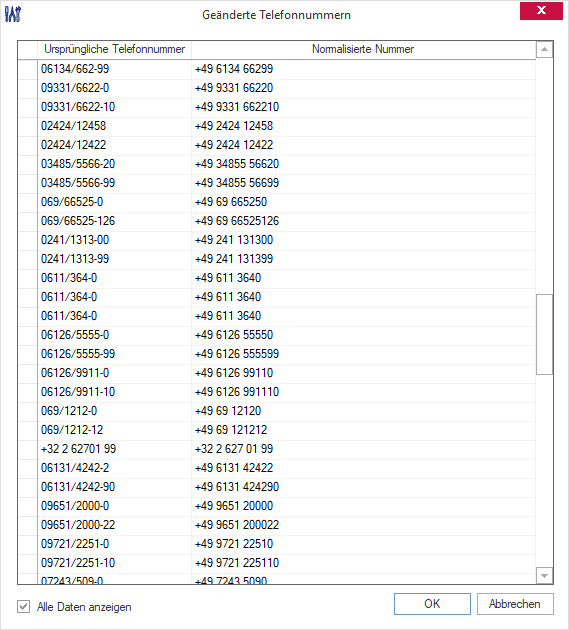
Task: Click the scrollbar up arrow
Action: 544,49
